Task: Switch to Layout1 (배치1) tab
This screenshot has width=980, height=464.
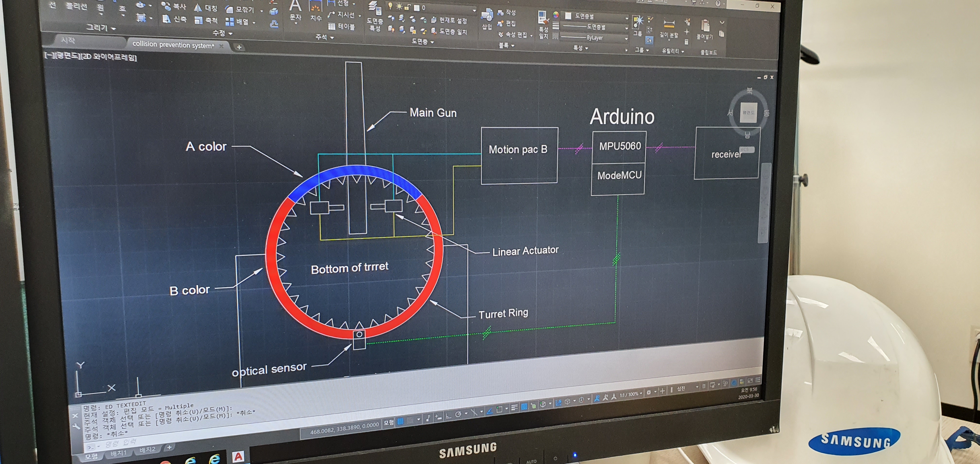Action: tap(119, 453)
